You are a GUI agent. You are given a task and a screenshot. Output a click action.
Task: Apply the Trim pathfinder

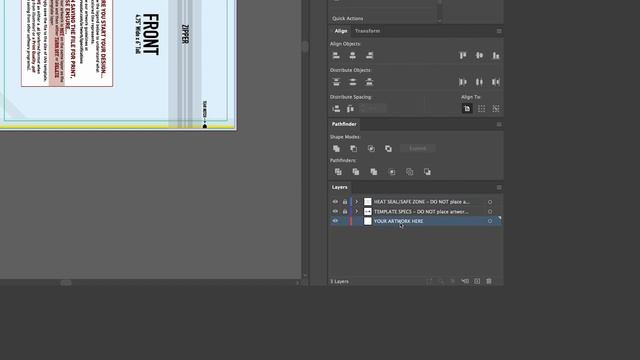click(356, 172)
